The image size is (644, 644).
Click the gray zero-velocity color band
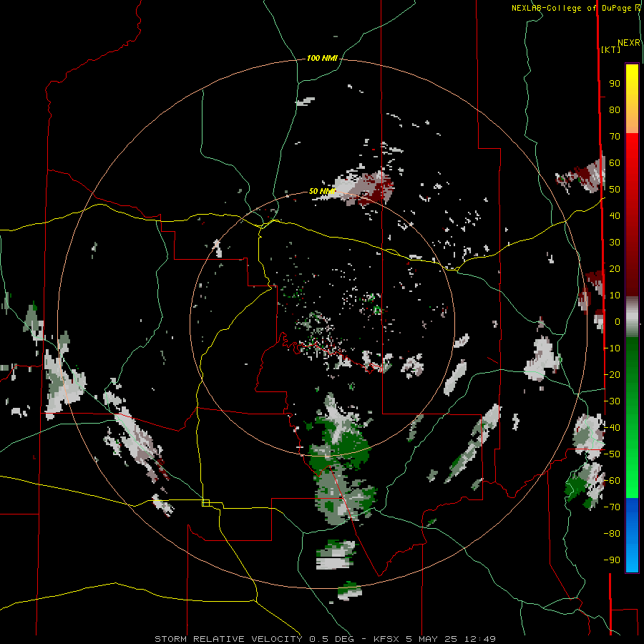(632, 316)
